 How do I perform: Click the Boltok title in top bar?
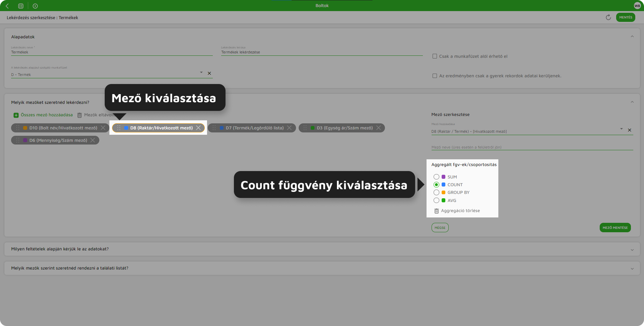tap(322, 6)
